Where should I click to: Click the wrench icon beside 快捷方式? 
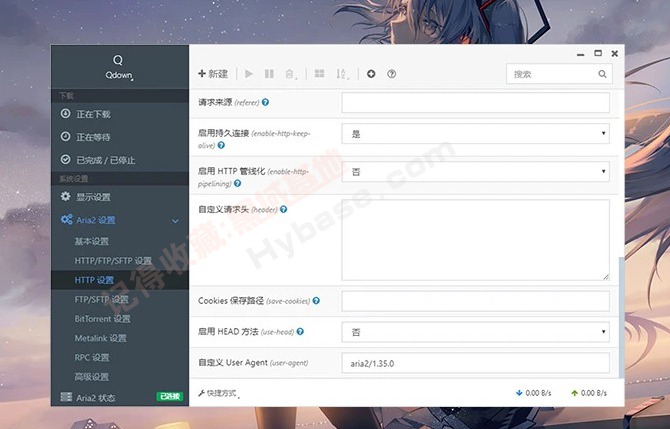pyautogui.click(x=201, y=393)
